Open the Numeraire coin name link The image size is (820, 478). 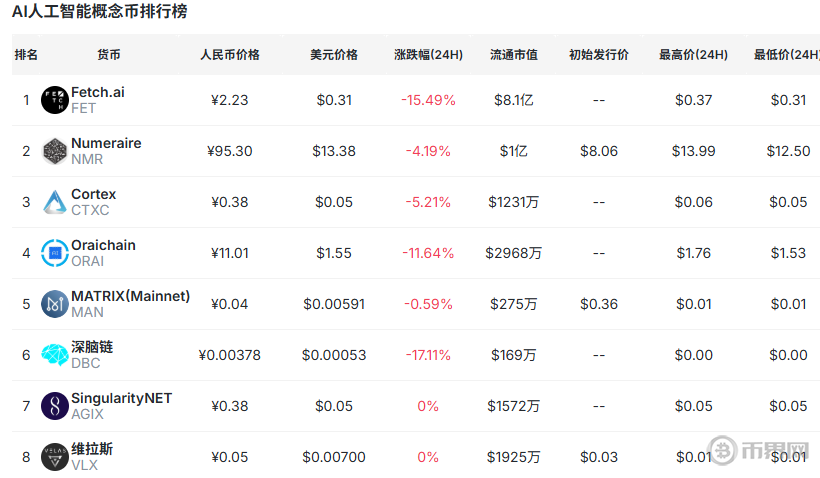(x=106, y=143)
